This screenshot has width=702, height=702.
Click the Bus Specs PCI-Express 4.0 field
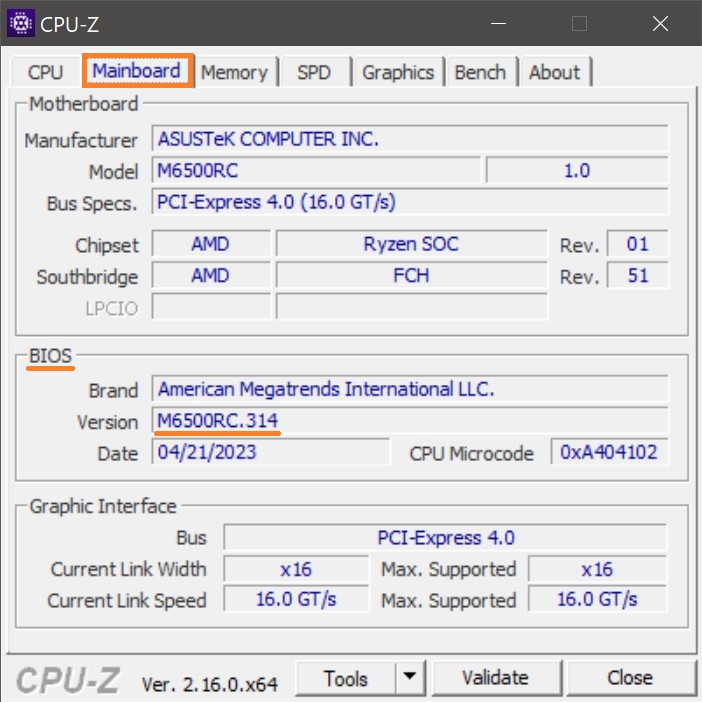(x=410, y=202)
